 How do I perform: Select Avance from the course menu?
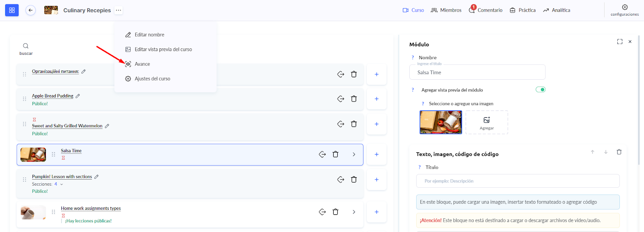tap(142, 64)
